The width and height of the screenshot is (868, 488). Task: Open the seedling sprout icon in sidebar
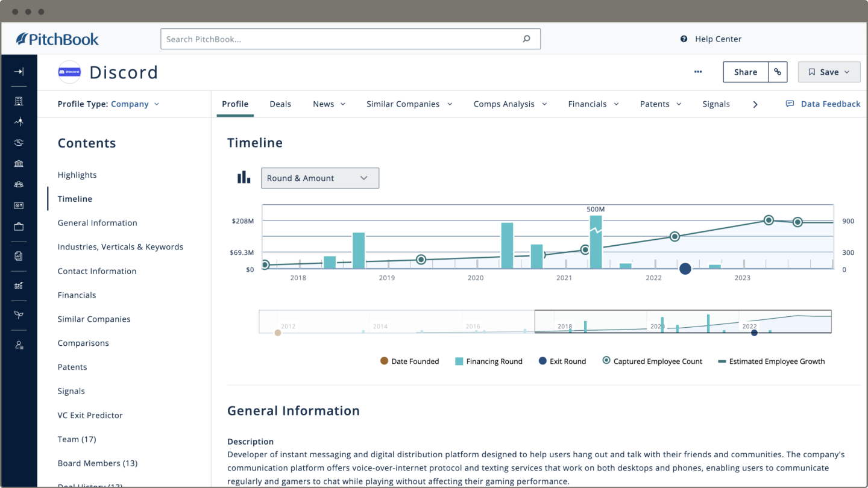19,315
